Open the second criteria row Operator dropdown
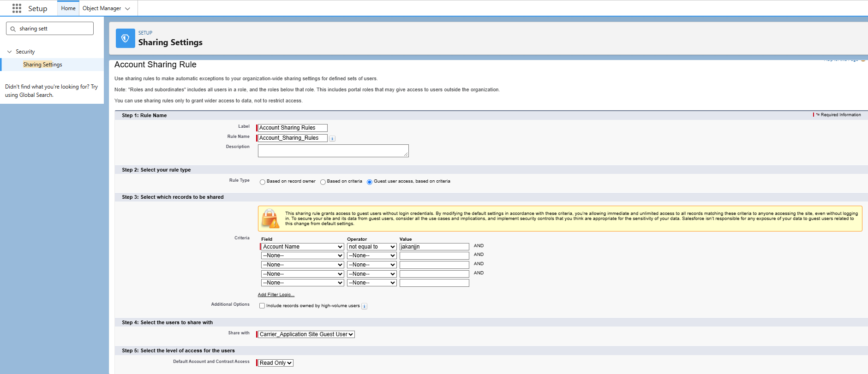Screen dimensions: 868x374 click(x=372, y=255)
